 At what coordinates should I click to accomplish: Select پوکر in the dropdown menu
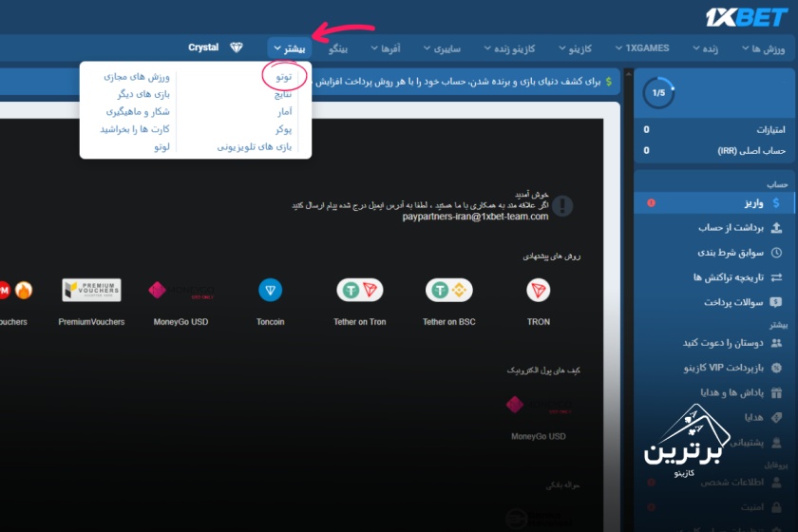coord(283,129)
